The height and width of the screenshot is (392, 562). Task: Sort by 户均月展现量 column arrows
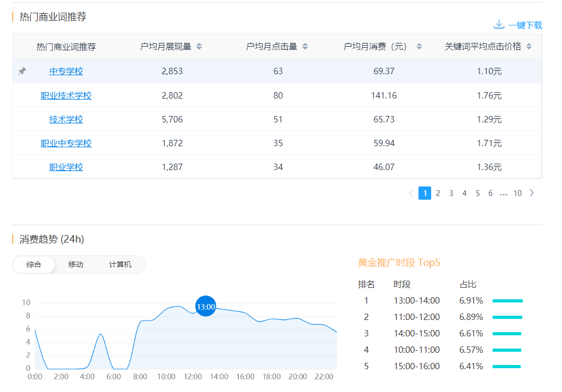click(x=199, y=47)
